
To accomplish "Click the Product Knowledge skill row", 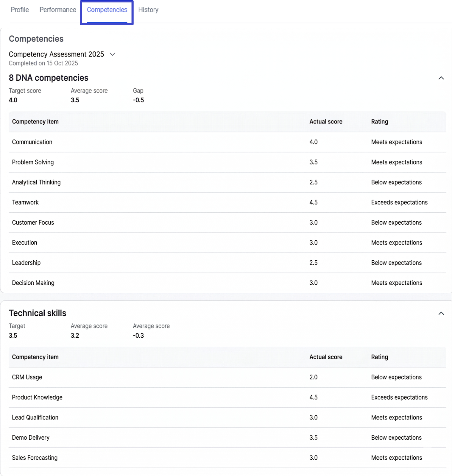I will point(37,397).
